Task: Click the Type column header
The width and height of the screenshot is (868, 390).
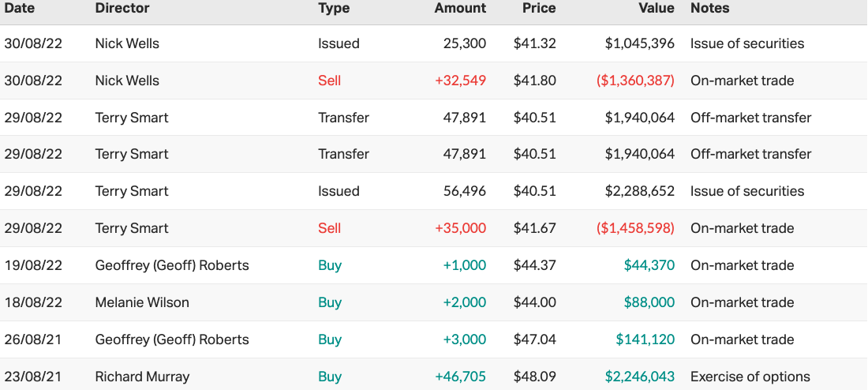Action: [335, 8]
